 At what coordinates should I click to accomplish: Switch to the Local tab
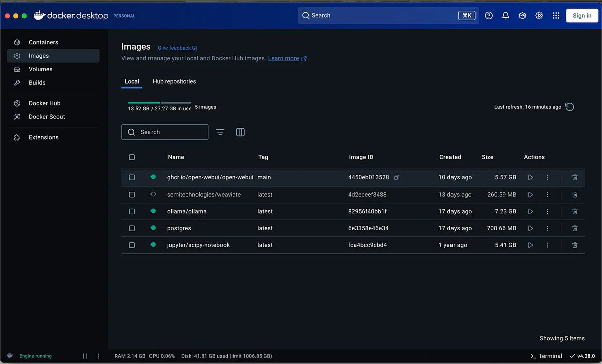132,81
